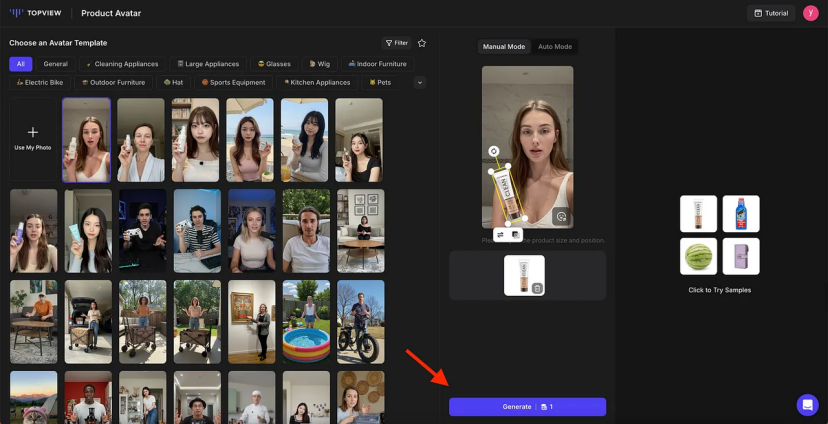Select woman in black top holding bottle
The image size is (828, 424).
pos(359,140)
